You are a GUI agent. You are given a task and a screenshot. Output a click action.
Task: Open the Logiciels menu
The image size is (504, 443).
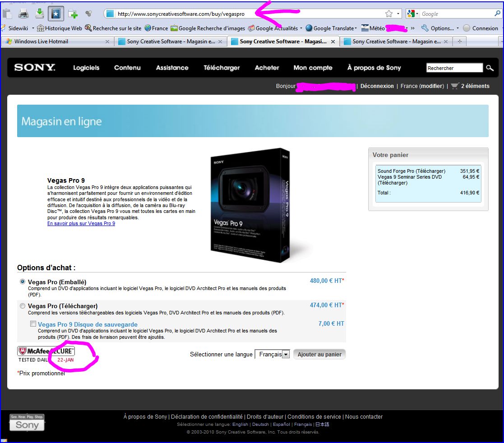coord(86,68)
